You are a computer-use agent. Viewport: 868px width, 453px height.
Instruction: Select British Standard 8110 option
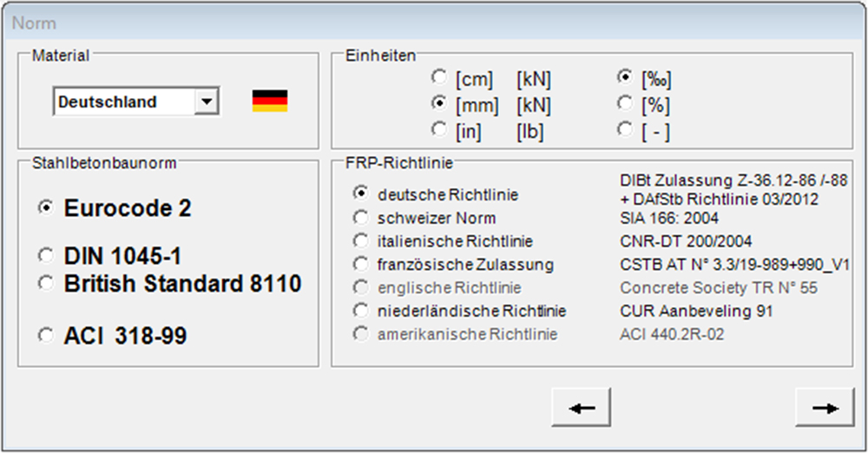(x=46, y=284)
